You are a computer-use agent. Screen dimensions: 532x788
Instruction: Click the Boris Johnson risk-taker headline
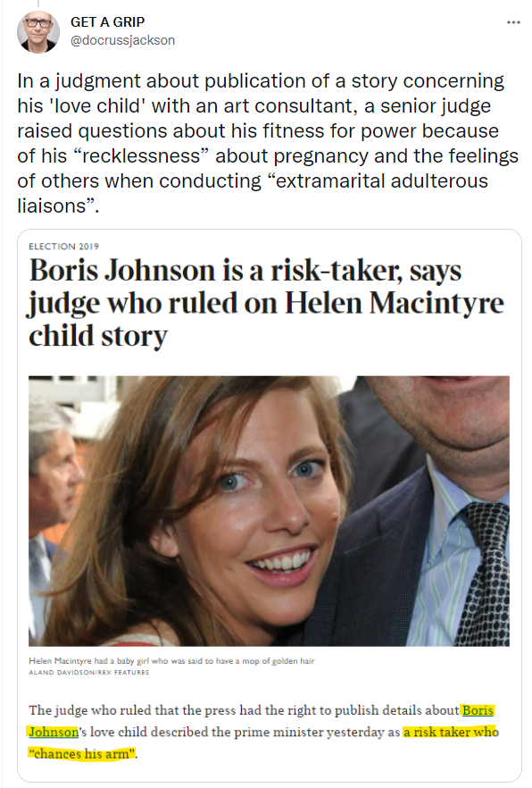click(266, 303)
